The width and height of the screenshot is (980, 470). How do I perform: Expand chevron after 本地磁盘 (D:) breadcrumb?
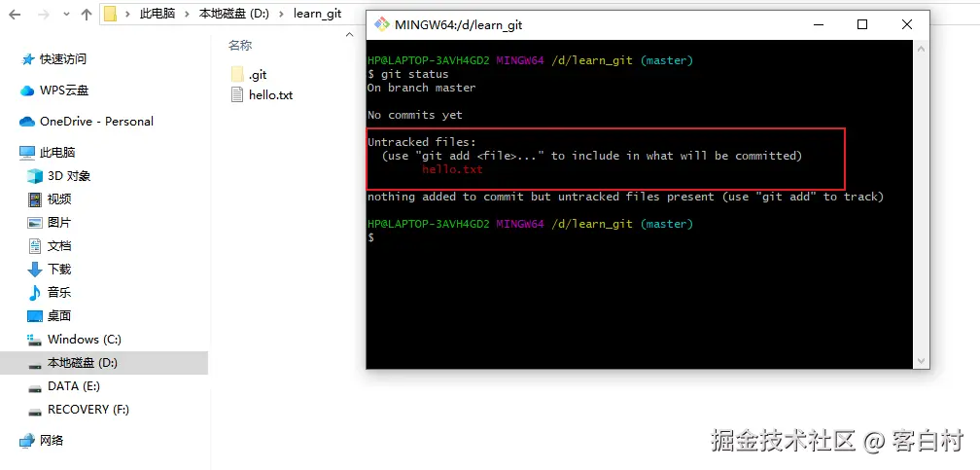coord(281,14)
